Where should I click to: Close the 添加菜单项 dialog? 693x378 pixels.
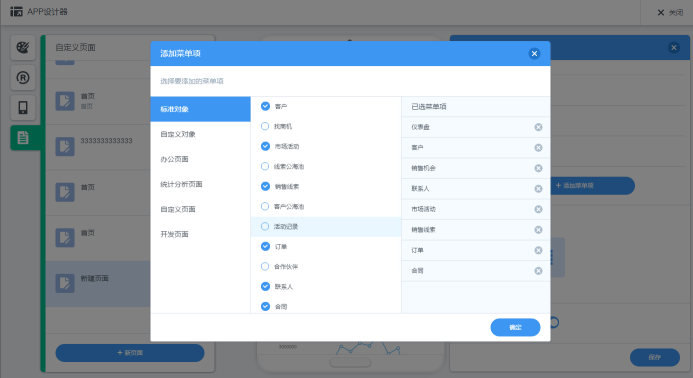tap(534, 53)
